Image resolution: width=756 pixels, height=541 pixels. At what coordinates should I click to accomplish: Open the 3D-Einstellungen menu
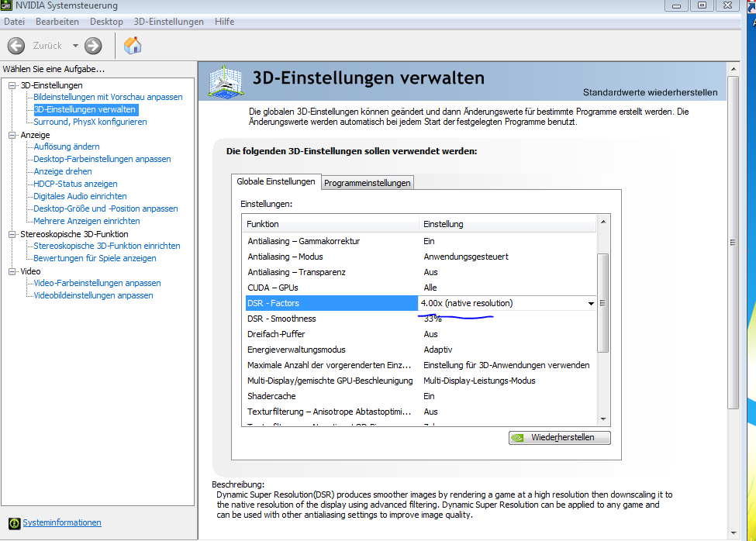tap(168, 22)
